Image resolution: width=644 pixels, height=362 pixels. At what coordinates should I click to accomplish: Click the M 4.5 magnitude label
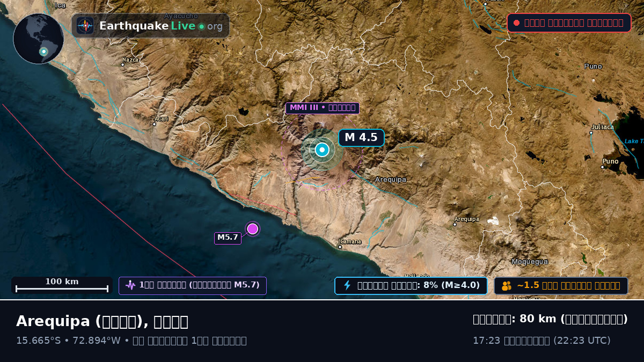tap(361, 138)
